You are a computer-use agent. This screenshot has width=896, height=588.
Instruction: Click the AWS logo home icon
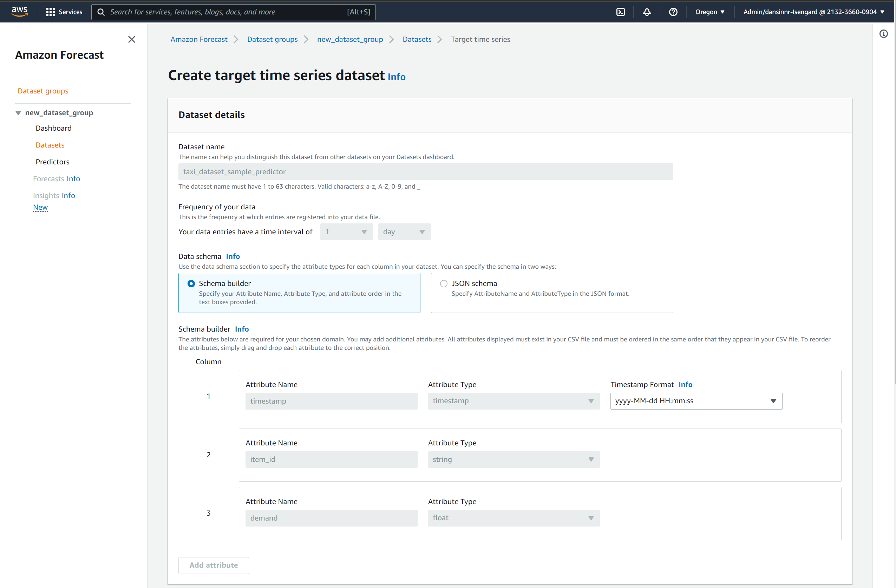(x=20, y=11)
